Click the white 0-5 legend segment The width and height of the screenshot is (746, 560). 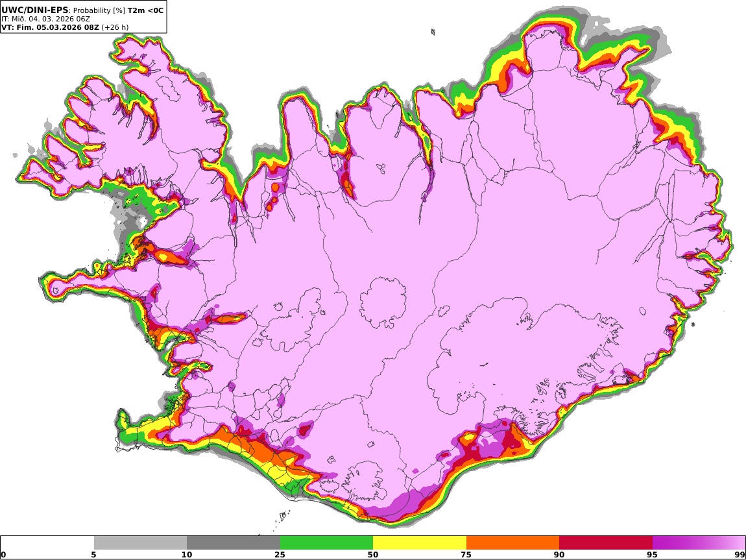47,543
